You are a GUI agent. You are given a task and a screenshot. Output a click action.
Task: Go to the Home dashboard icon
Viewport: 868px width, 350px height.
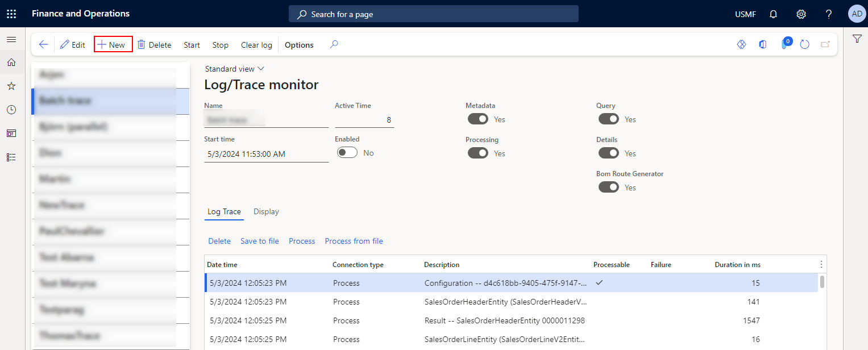(11, 63)
